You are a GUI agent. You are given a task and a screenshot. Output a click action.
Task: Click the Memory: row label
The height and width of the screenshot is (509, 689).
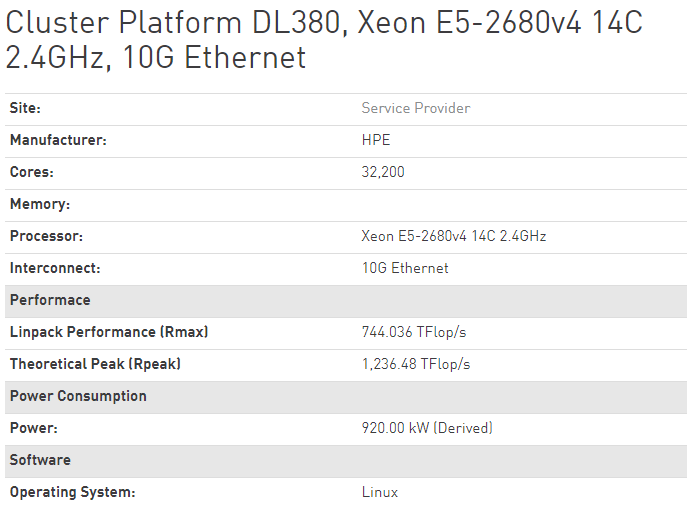click(40, 204)
